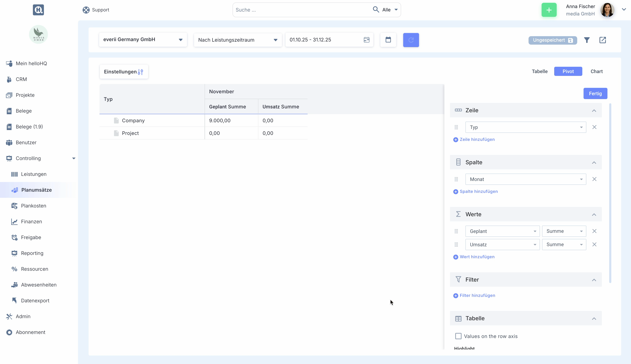Collapse the Zeile section
Image resolution: width=631 pixels, height=364 pixels.
tap(594, 110)
